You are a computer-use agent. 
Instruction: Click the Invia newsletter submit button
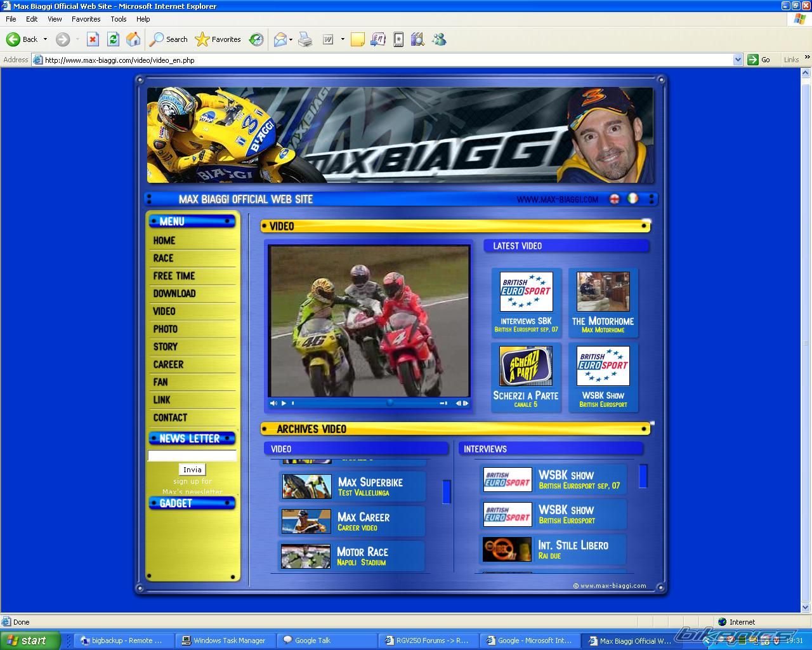(192, 470)
